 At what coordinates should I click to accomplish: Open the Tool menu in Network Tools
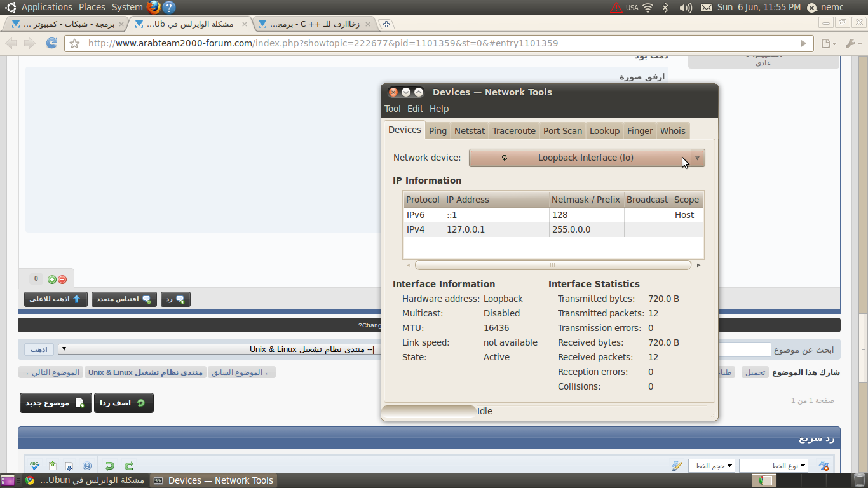393,109
